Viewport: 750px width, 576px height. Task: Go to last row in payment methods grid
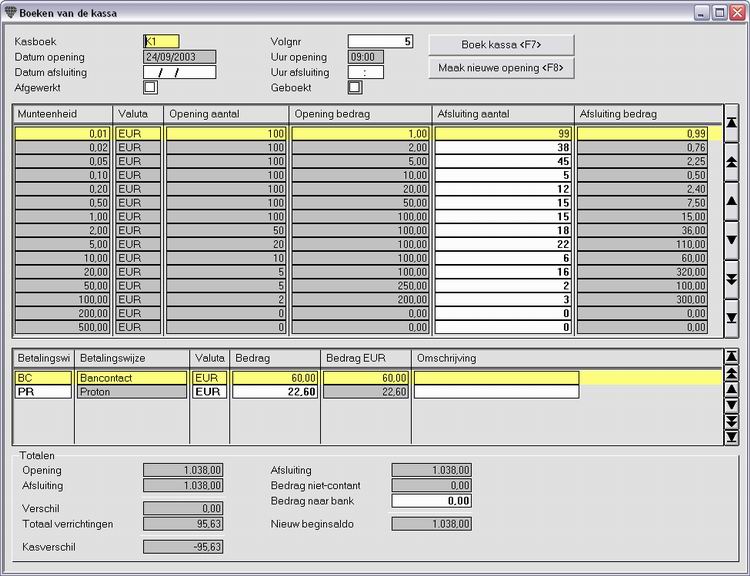click(x=731, y=437)
